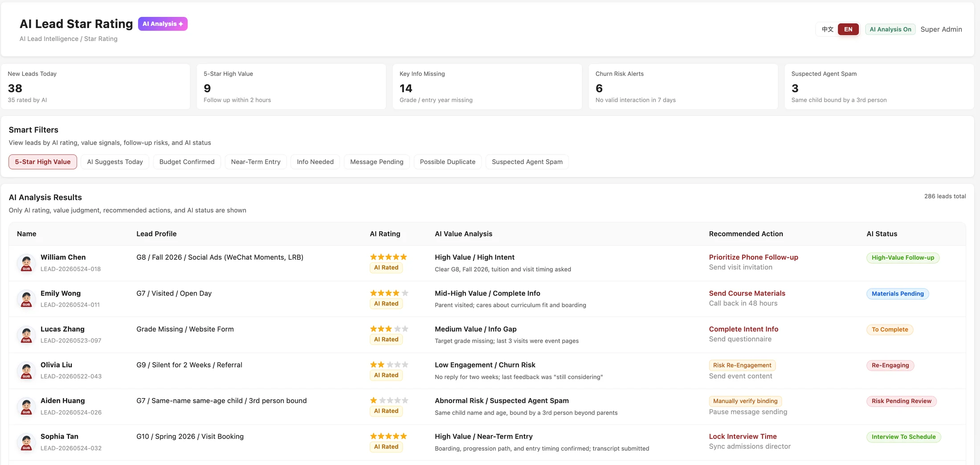Click the AI Value Analysis column header
Screen dimensions: 980x465
pyautogui.click(x=463, y=234)
